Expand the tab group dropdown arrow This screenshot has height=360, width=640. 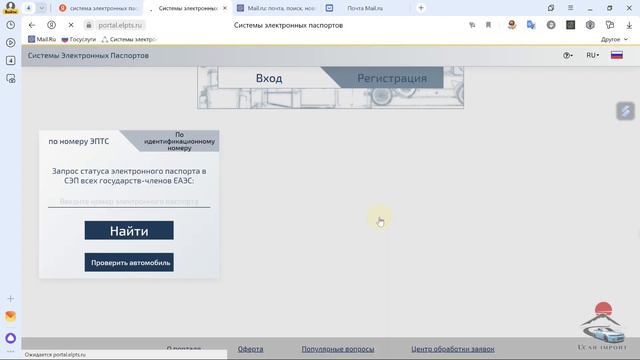(x=42, y=8)
